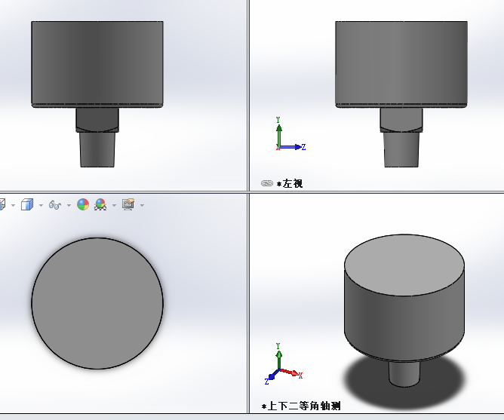Viewport: 504px width, 420px height.
Task: Open the Display Style dropdown arrow
Action: [x=41, y=205]
